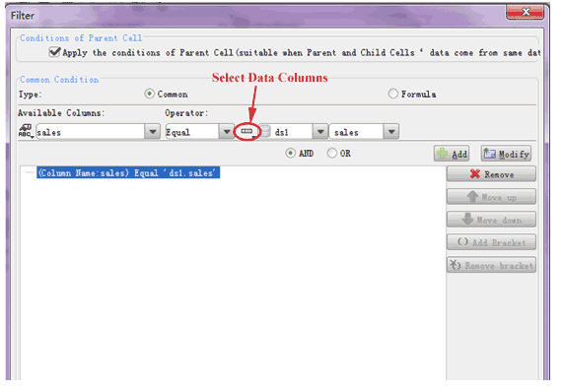563x392 pixels.
Task: Open the Available Columns sales dropdown
Action: click(153, 132)
